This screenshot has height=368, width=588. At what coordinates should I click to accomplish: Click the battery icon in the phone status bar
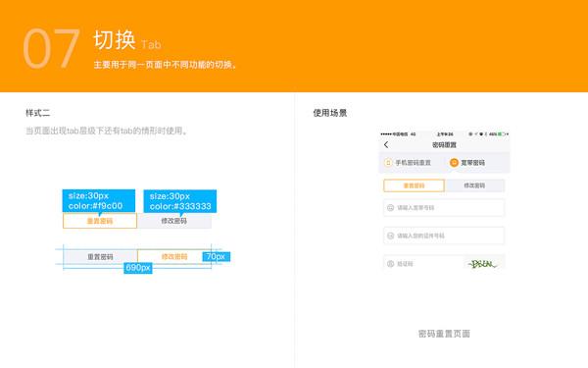tap(501, 134)
